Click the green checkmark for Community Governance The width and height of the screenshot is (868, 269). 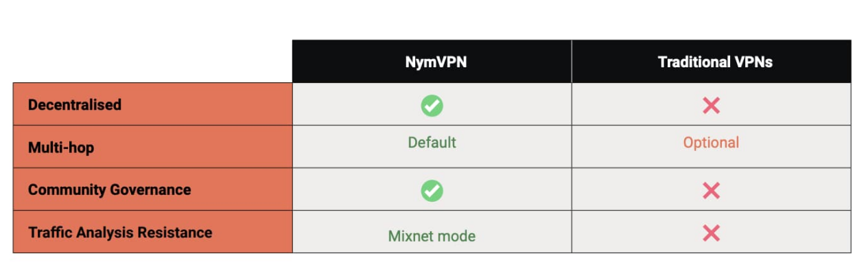(x=432, y=190)
